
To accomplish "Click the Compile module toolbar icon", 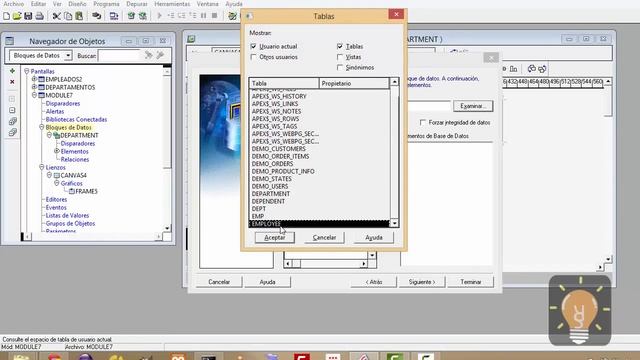I will point(131,16).
